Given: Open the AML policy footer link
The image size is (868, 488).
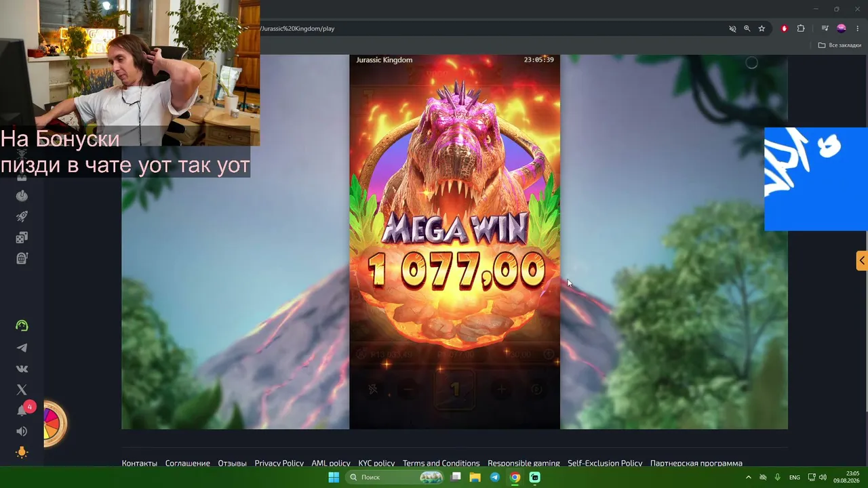Looking at the screenshot, I should (x=331, y=464).
